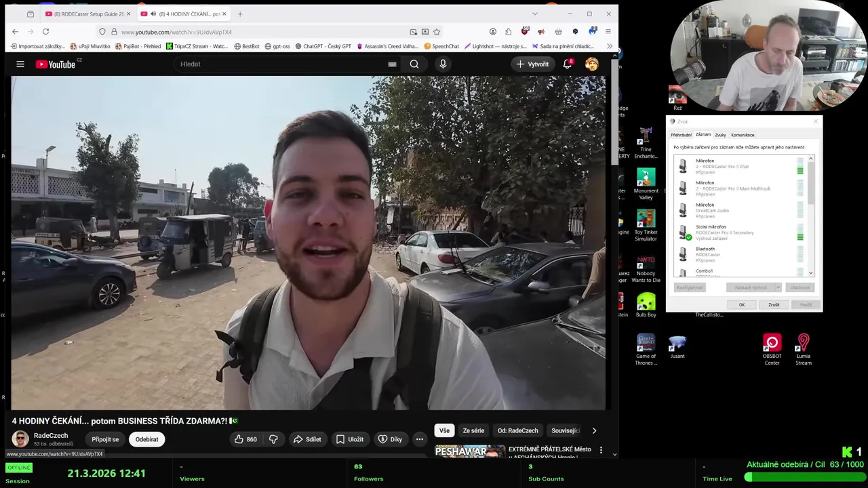The width and height of the screenshot is (868, 488).
Task: Show more bookmarks with the double chevron
Action: click(x=610, y=46)
